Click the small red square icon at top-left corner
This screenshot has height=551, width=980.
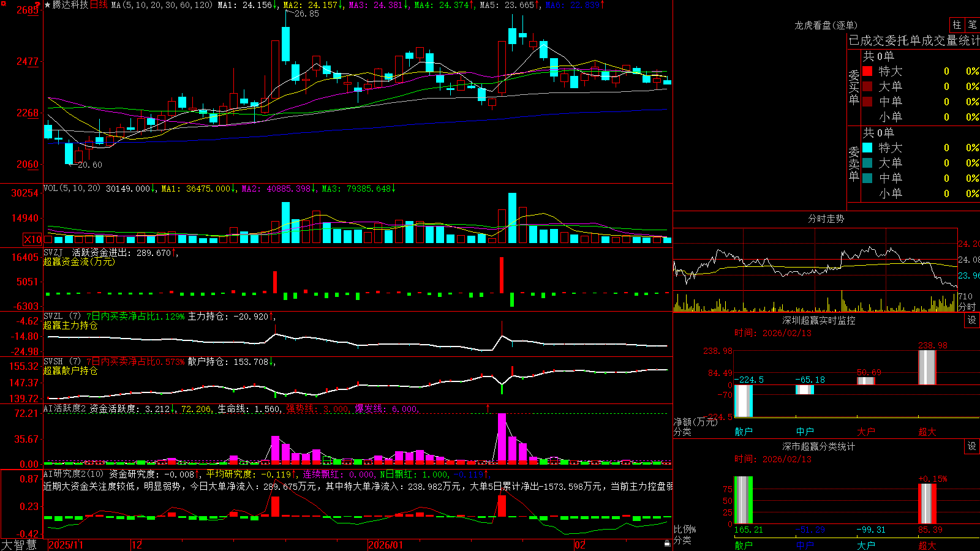(x=3, y=3)
